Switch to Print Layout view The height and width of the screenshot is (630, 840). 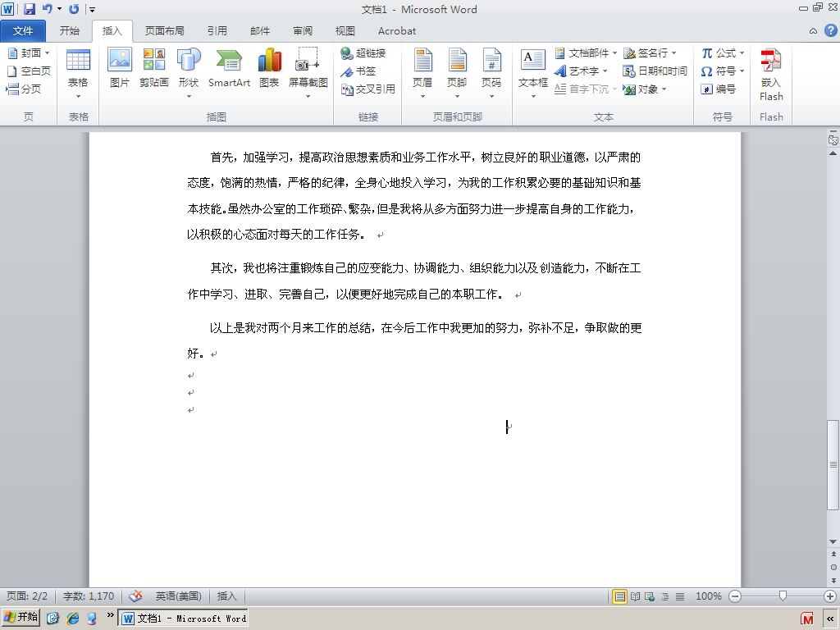click(x=619, y=596)
